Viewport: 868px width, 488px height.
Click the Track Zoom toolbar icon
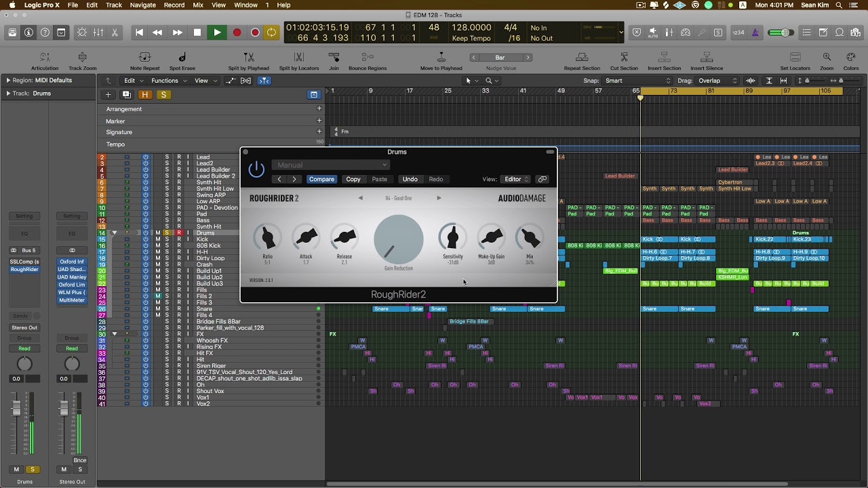82,58
